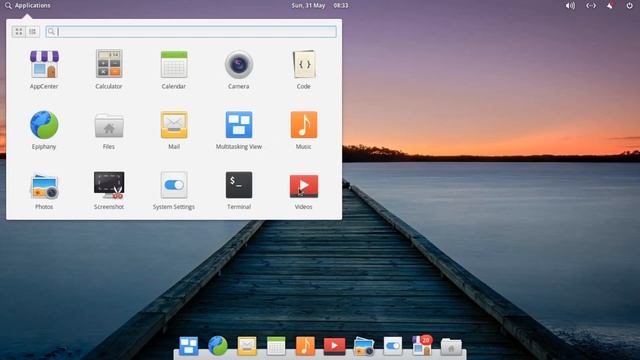Click the Applications menu in the top panel
The height and width of the screenshot is (360, 640).
[28, 5]
